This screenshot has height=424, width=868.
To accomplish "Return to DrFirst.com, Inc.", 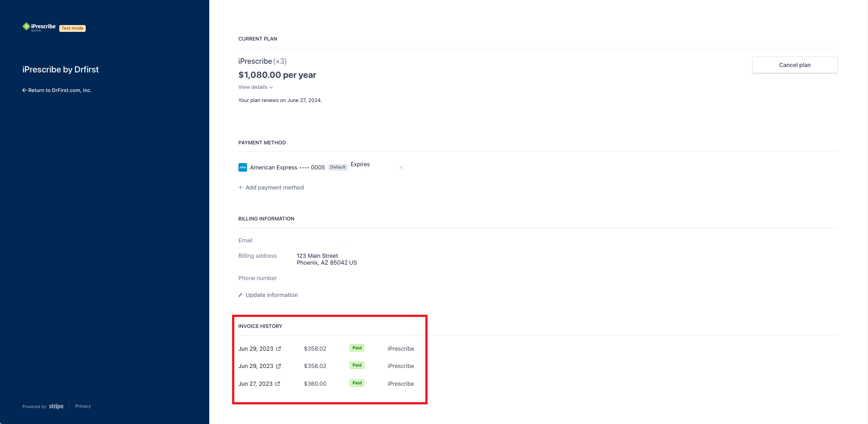I will pos(60,90).
